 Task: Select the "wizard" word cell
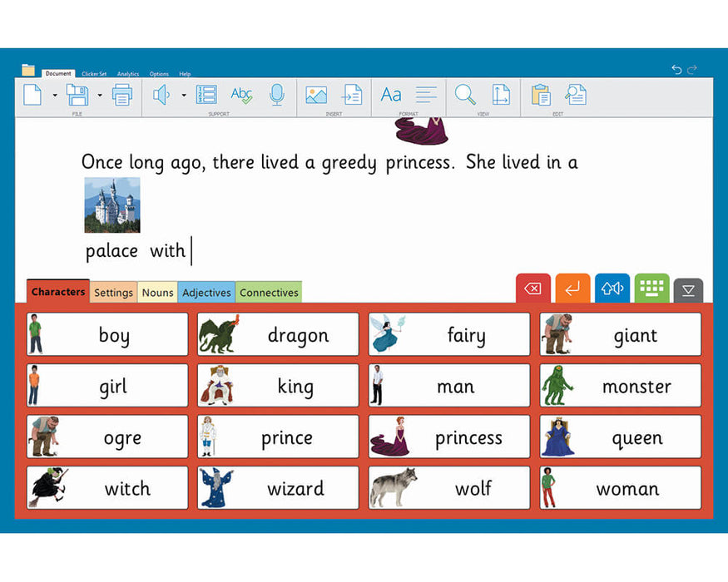[278, 488]
